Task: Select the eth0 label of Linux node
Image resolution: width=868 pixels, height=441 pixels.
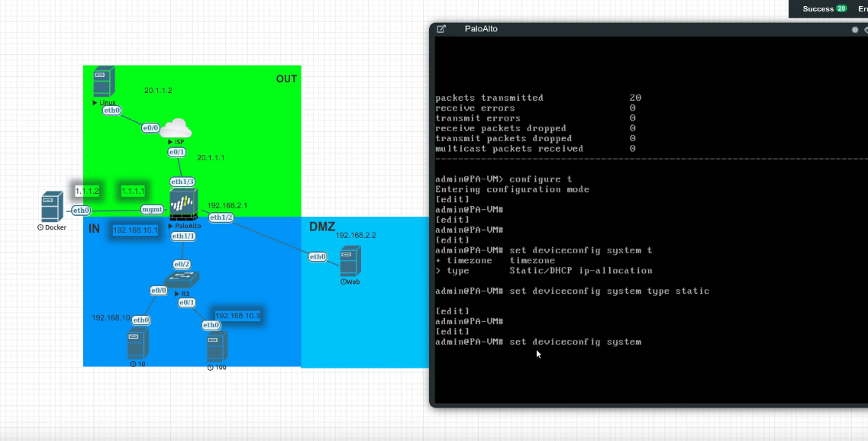Action: pyautogui.click(x=111, y=111)
